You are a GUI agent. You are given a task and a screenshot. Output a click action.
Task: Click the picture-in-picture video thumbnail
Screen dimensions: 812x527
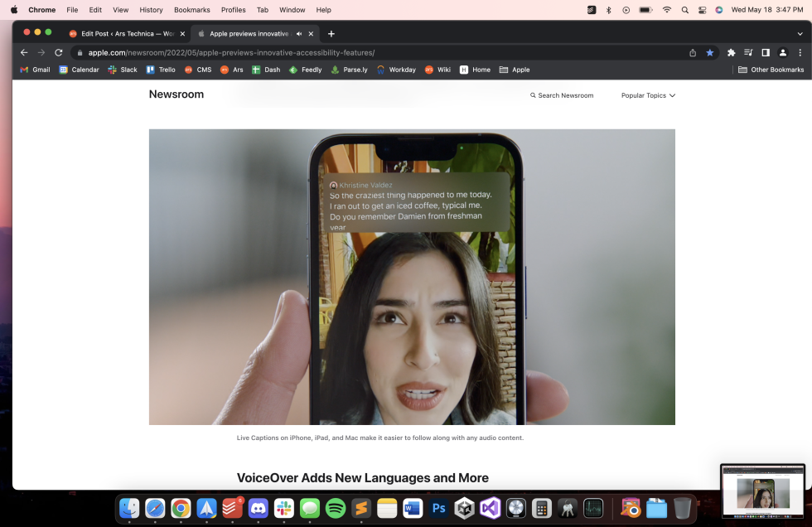761,491
